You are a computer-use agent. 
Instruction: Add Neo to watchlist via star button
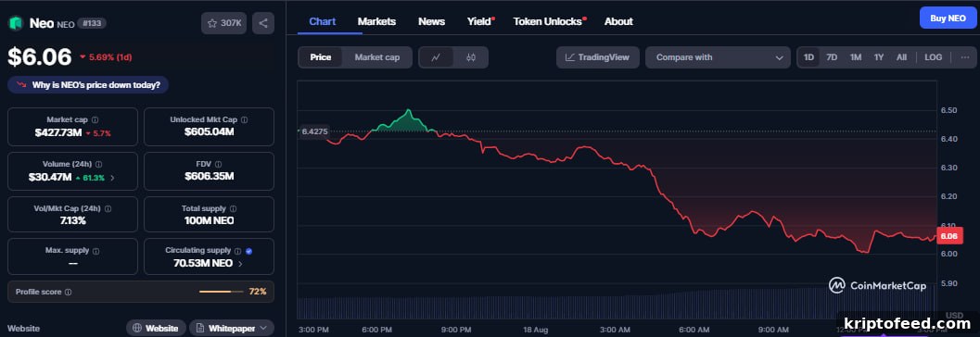coord(223,23)
